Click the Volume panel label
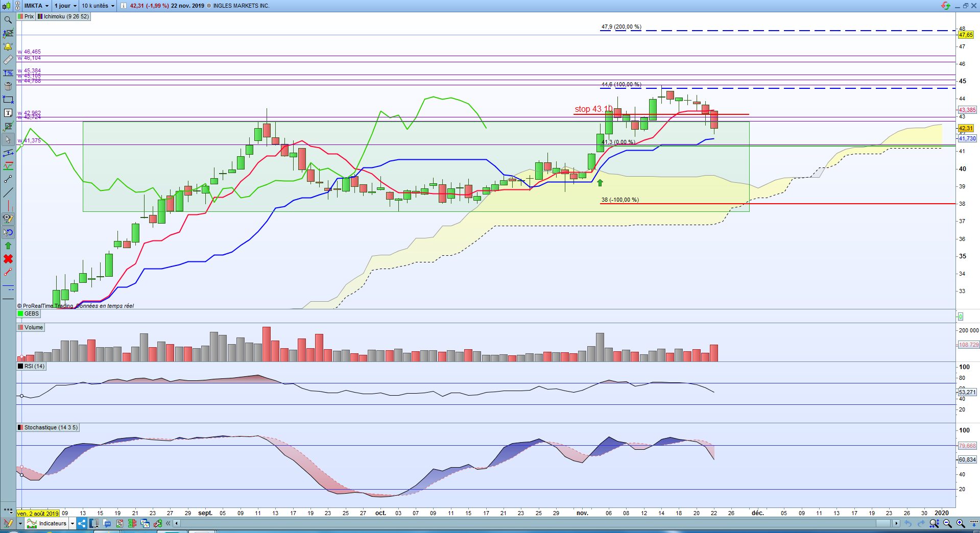This screenshot has width=980, height=533. coord(31,327)
